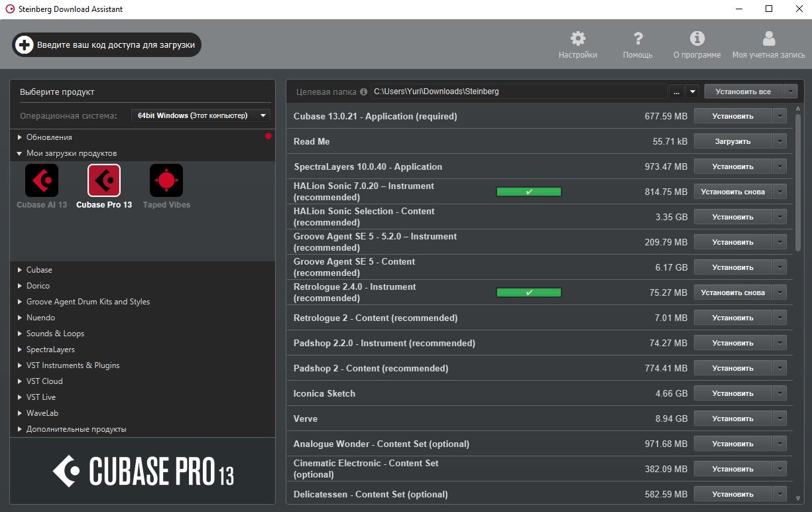Open dropdown arrow for SpectraLayers row
Image resolution: width=812 pixels, height=512 pixels.
coord(780,166)
